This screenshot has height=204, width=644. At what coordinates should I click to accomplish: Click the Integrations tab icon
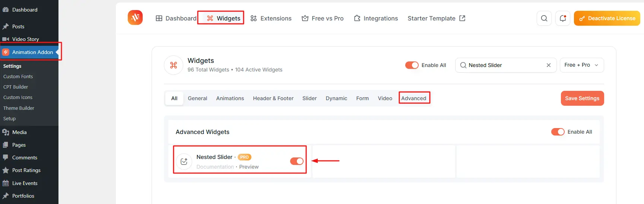click(357, 18)
